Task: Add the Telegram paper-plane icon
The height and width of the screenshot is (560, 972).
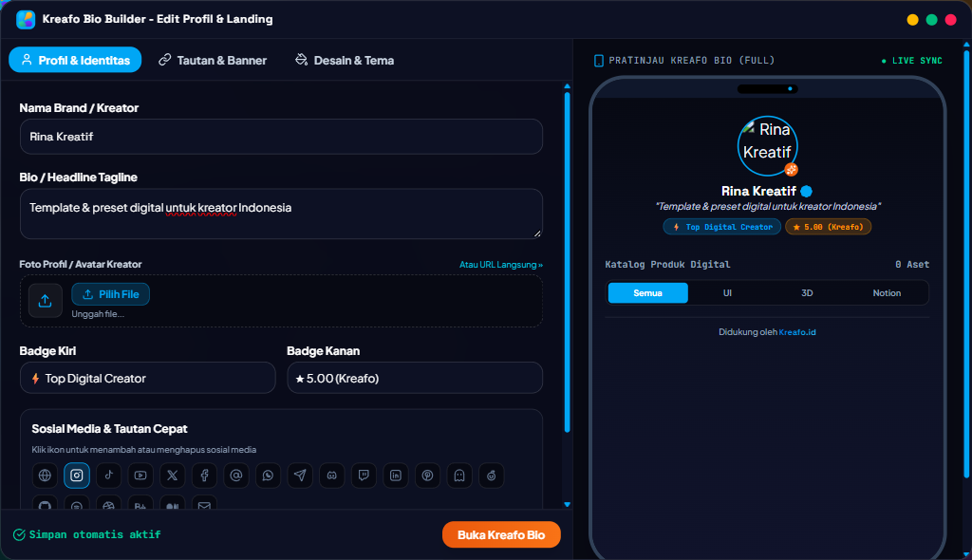Action: point(300,476)
